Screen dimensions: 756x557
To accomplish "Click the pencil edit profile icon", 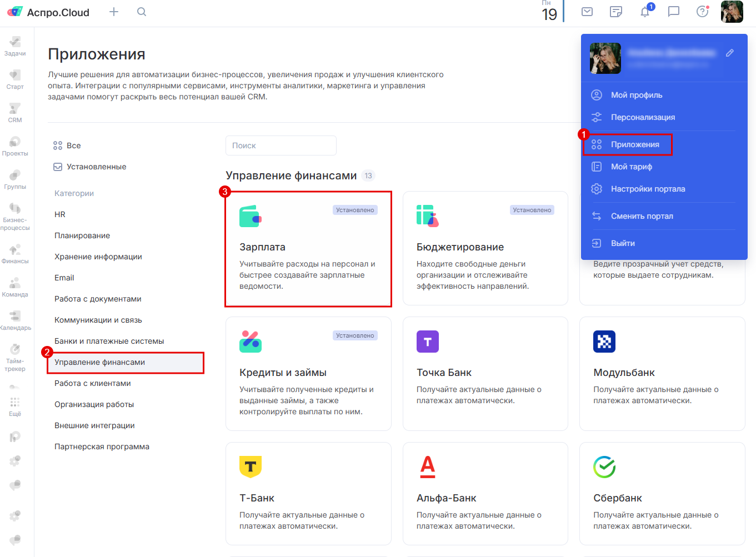I will pos(730,53).
